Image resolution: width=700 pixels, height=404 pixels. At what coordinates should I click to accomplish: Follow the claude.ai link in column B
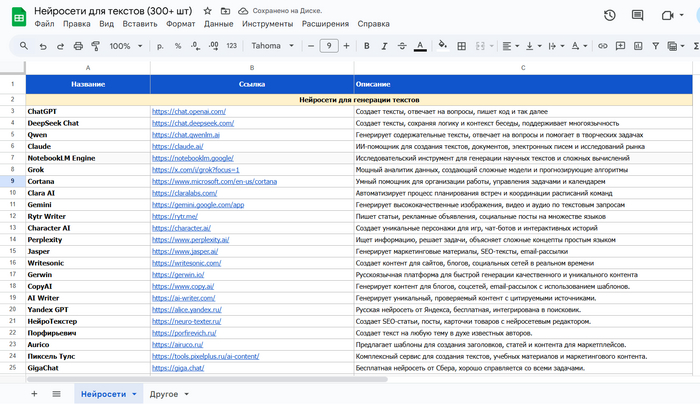click(x=177, y=146)
